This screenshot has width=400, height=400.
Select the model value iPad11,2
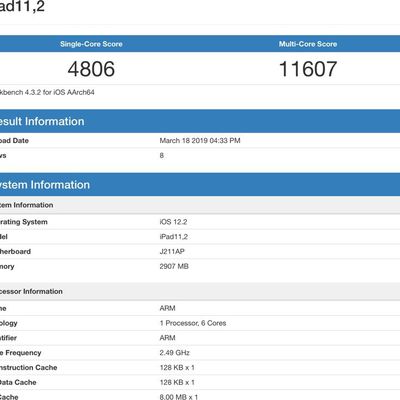[174, 237]
